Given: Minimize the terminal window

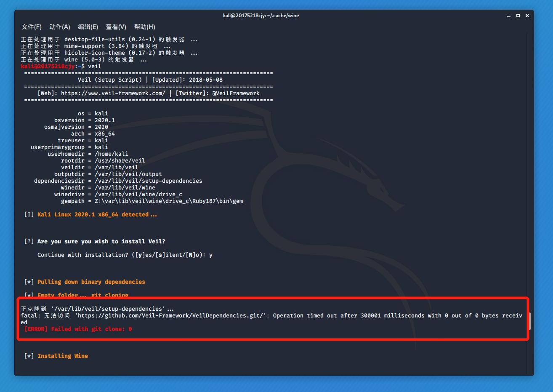Looking at the screenshot, I should pos(509,16).
